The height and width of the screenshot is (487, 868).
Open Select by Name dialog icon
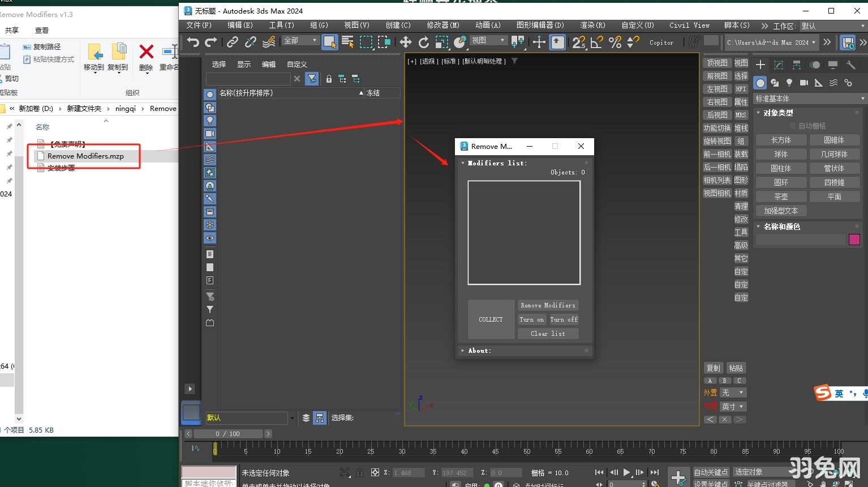coord(348,42)
